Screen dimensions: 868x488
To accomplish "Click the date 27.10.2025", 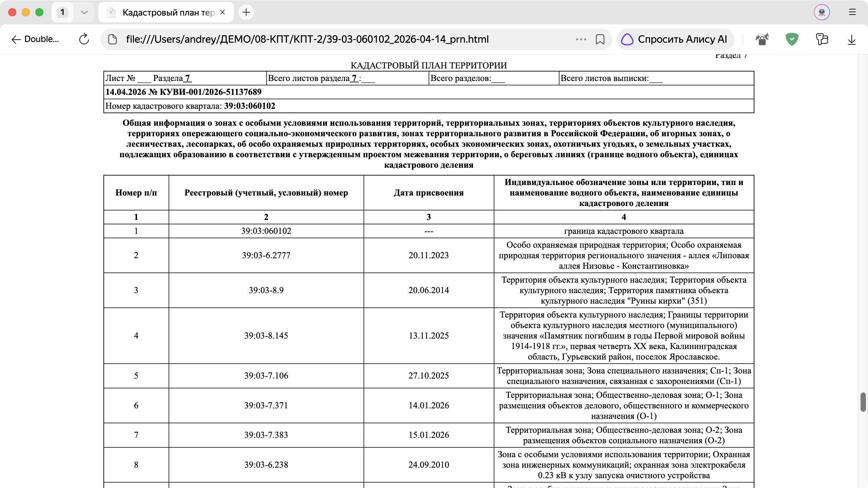I will point(429,375).
